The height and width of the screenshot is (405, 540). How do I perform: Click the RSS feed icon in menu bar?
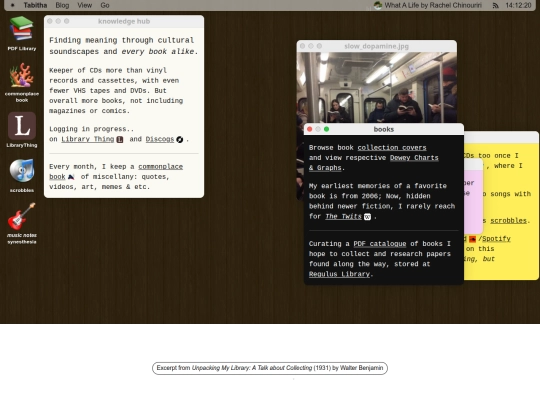496,5
